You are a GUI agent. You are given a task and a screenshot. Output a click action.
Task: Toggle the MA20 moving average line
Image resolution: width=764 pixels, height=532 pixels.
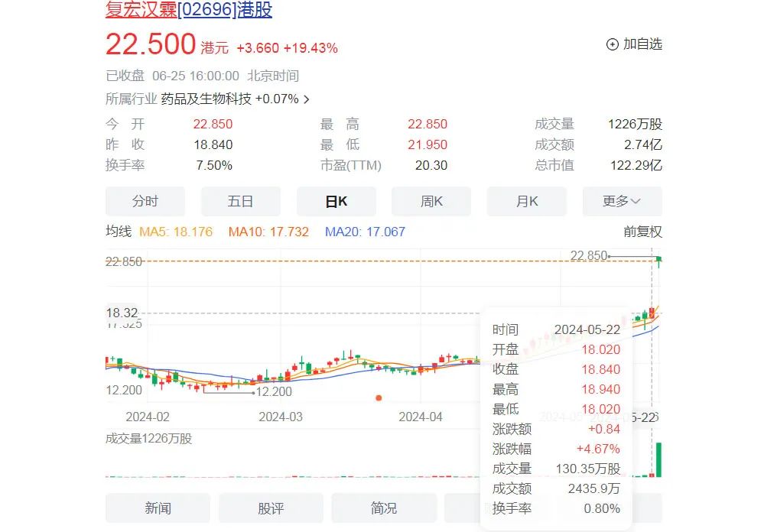point(365,232)
